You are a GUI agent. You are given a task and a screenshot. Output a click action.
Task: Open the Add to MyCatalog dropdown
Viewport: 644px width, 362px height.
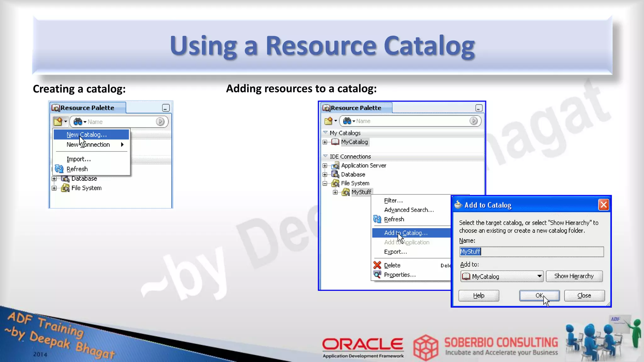(539, 276)
